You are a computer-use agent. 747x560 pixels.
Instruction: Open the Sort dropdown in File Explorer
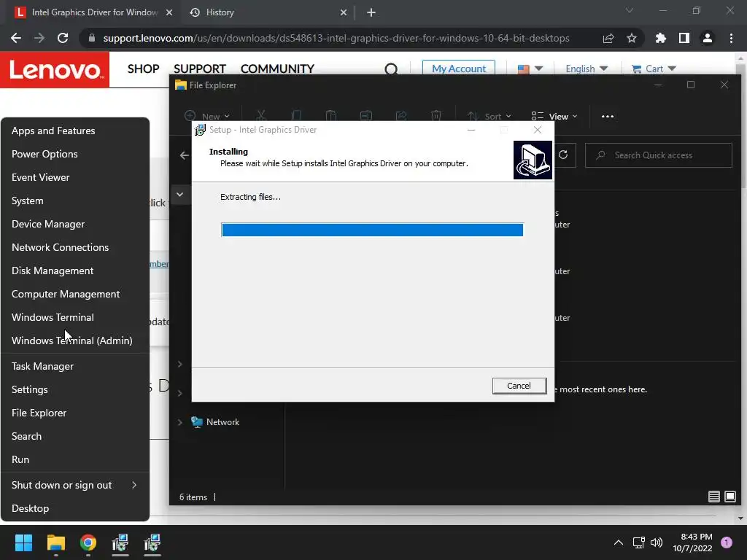[x=489, y=116]
